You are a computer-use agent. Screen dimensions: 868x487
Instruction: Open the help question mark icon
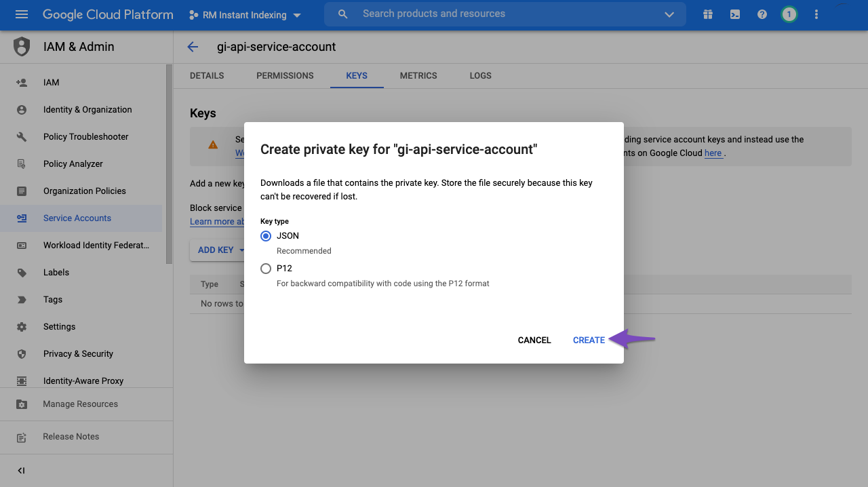click(762, 14)
